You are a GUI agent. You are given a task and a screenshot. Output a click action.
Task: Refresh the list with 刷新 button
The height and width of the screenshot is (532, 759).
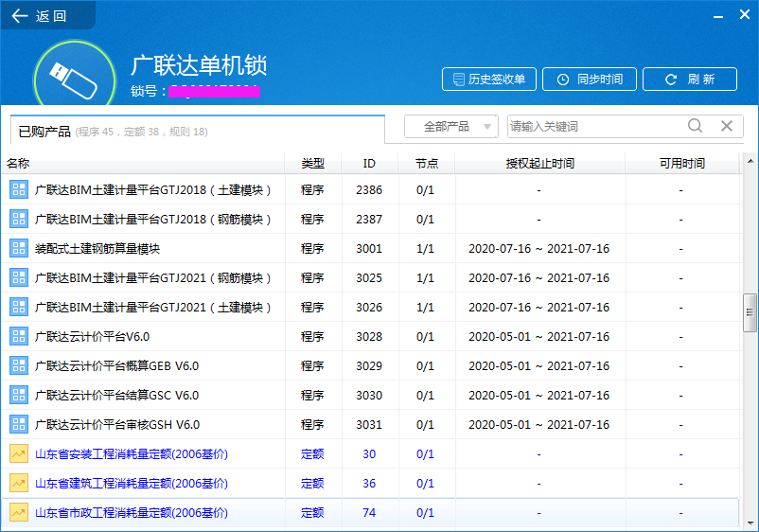[690, 79]
